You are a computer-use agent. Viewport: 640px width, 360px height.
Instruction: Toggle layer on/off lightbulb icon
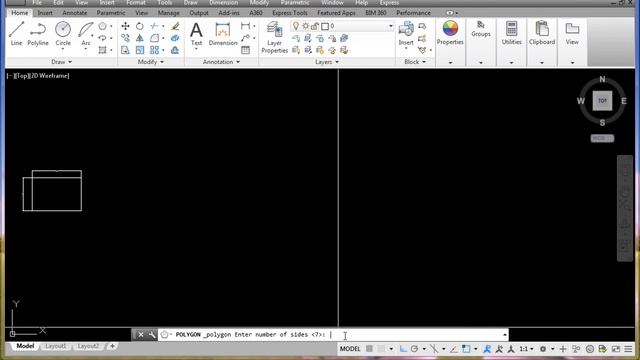click(x=296, y=26)
